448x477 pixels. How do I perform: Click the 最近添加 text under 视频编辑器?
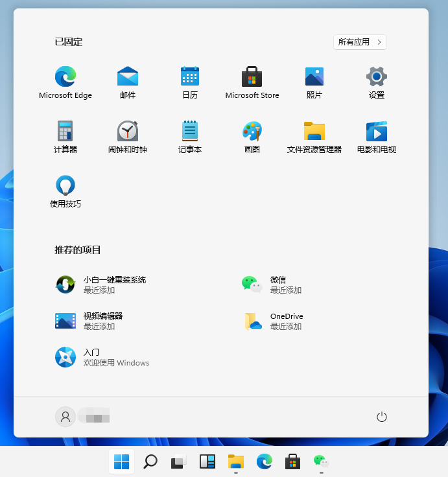click(99, 327)
